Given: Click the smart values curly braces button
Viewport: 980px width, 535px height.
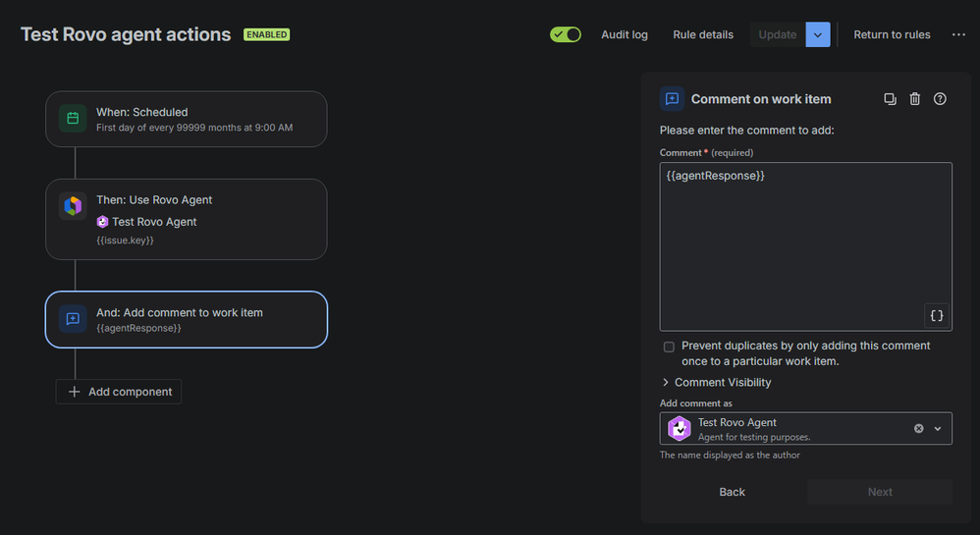Looking at the screenshot, I should (936, 315).
